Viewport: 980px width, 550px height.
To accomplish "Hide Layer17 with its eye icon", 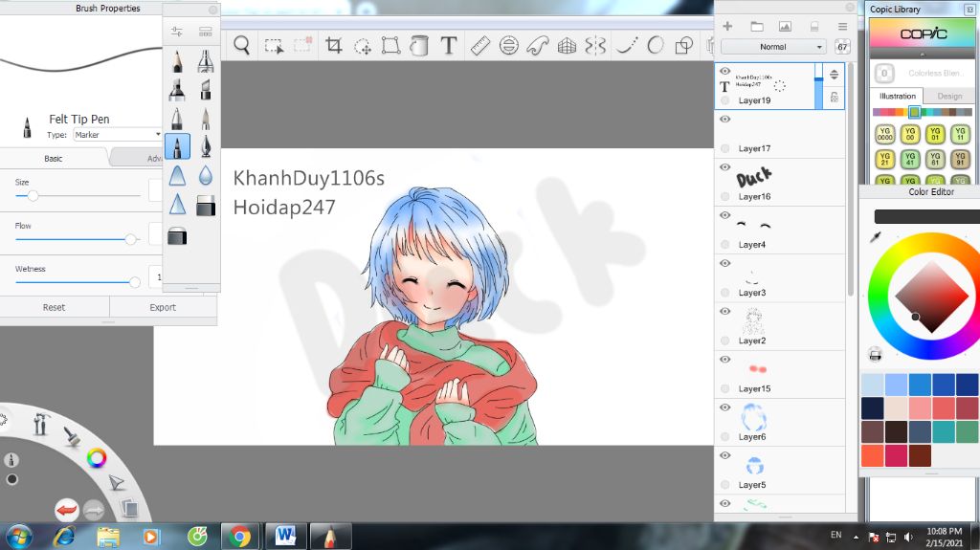I will pos(725,119).
